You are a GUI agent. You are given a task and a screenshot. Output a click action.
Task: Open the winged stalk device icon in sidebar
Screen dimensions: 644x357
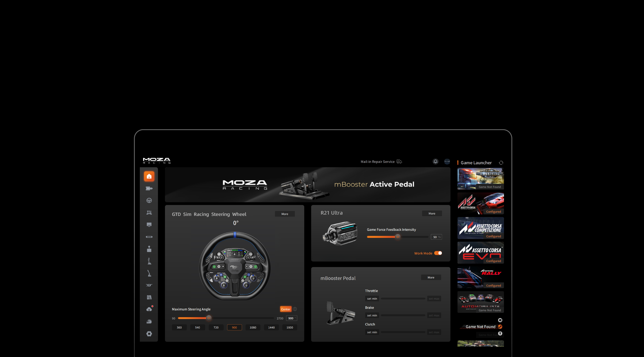click(x=149, y=285)
